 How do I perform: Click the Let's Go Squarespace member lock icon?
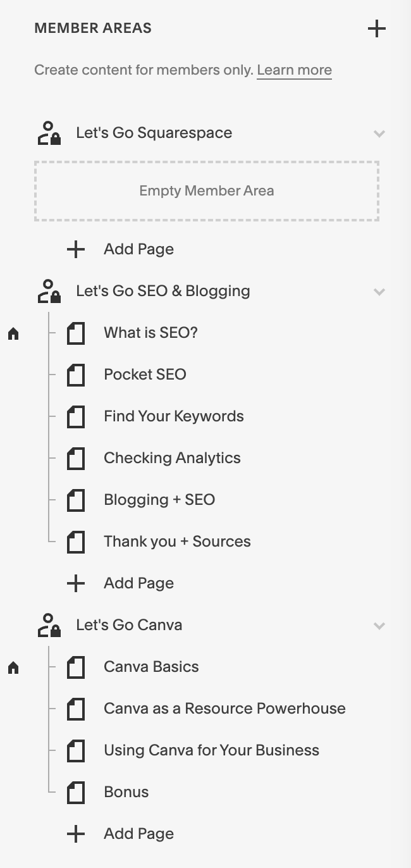tap(49, 133)
